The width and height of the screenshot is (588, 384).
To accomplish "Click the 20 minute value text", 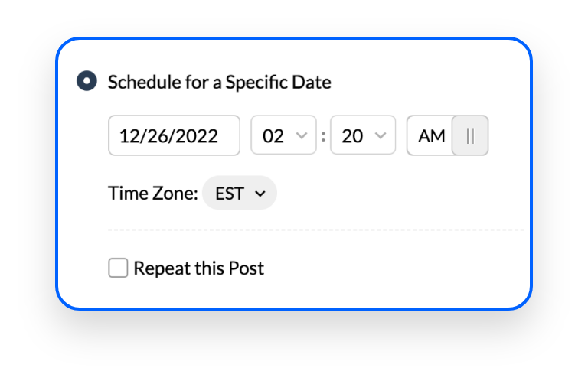I will pyautogui.click(x=352, y=136).
